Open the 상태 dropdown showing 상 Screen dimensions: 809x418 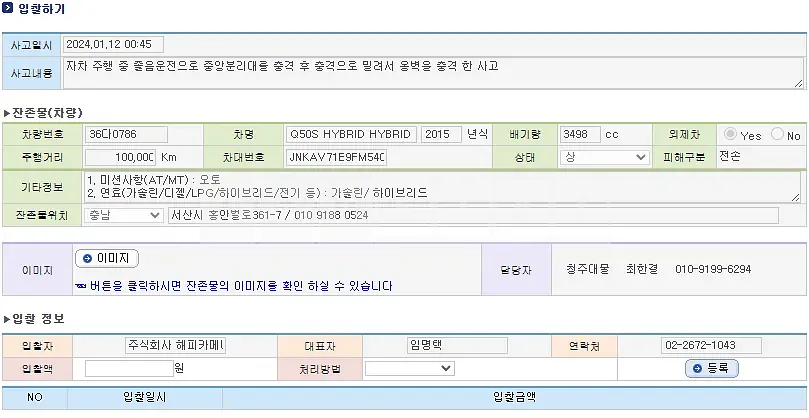click(604, 157)
